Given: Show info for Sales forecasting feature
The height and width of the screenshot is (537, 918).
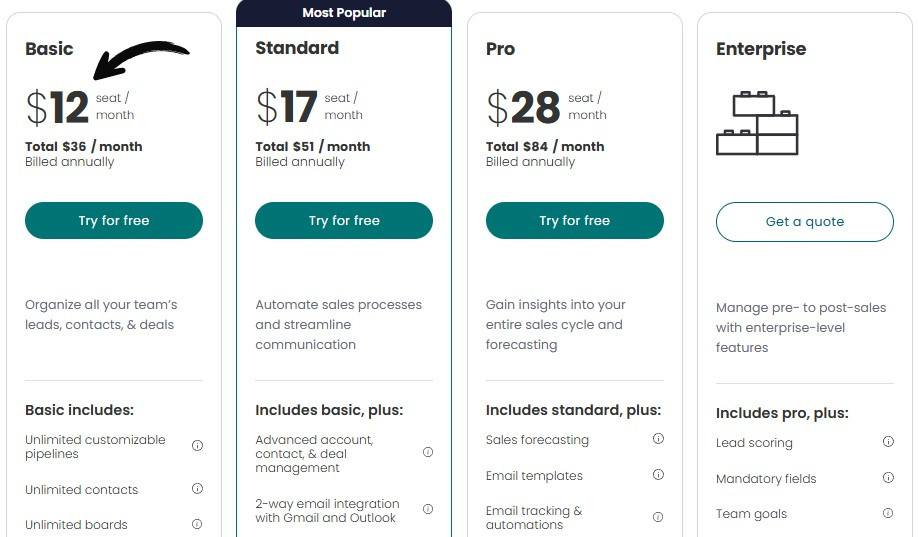Looking at the screenshot, I should (x=658, y=439).
